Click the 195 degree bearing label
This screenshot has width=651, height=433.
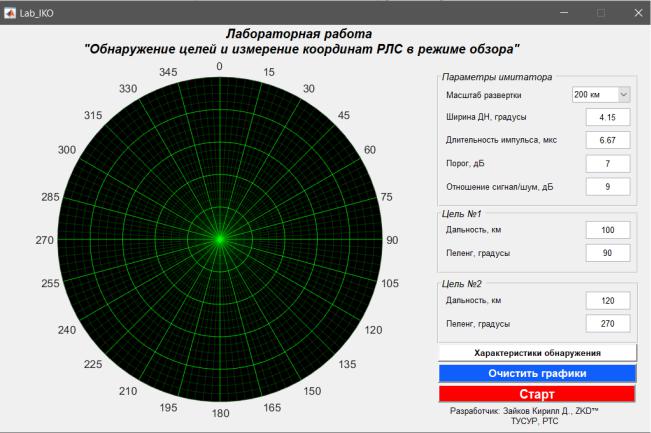coord(168,408)
